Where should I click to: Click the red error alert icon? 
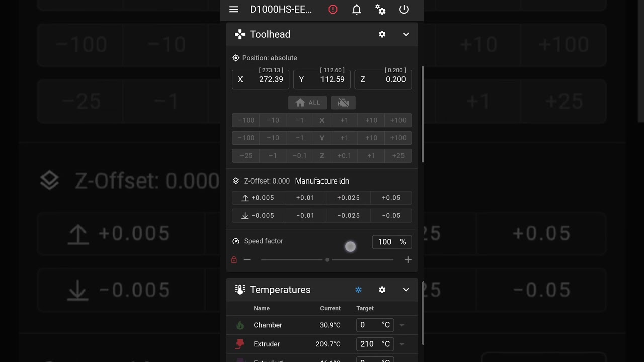(333, 10)
